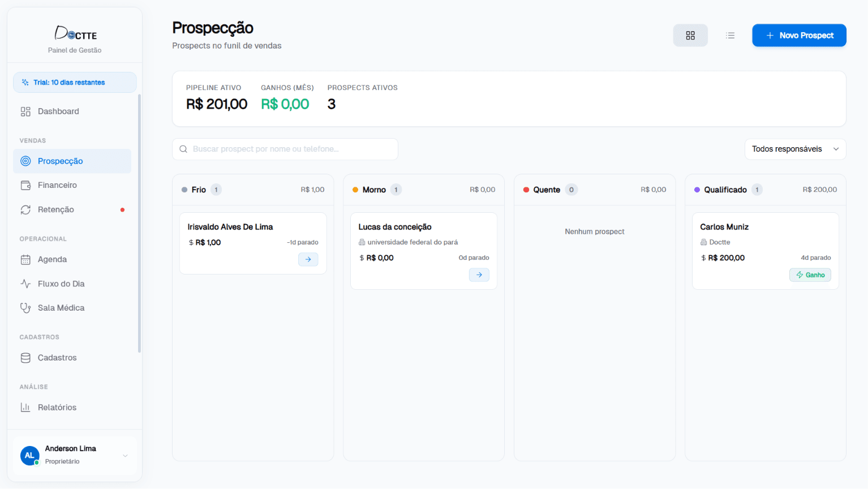Navigate to Sala Médica
868x489 pixels.
(x=72, y=308)
